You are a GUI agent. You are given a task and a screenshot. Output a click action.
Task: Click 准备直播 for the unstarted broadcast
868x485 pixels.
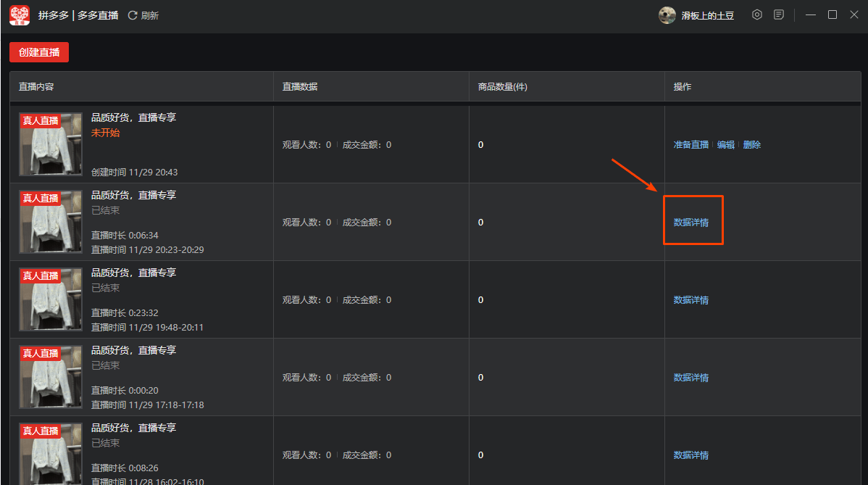(691, 145)
